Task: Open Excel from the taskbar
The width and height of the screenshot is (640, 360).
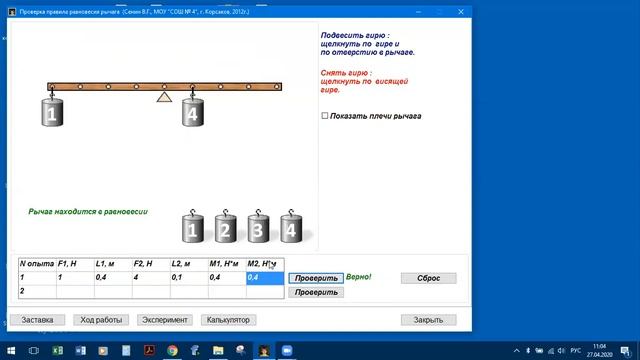Action: coord(58,351)
